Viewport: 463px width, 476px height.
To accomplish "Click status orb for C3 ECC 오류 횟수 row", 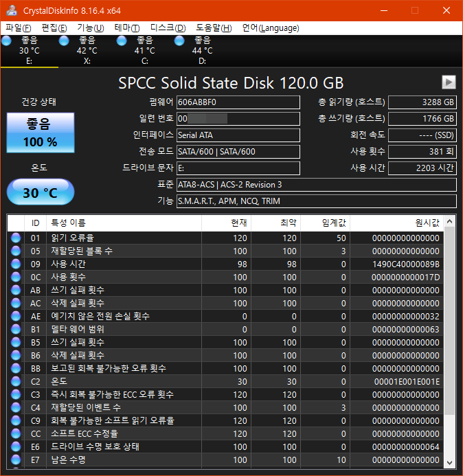I will (x=16, y=394).
